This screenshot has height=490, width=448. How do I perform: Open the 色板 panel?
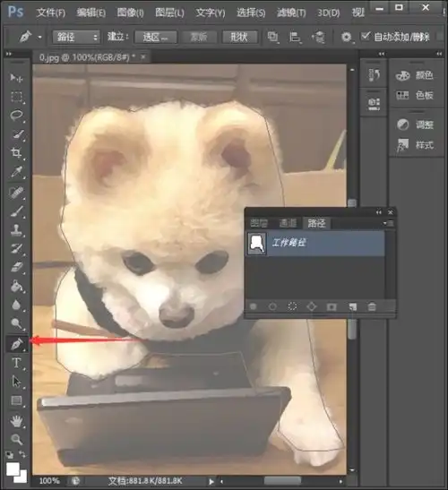pos(414,95)
